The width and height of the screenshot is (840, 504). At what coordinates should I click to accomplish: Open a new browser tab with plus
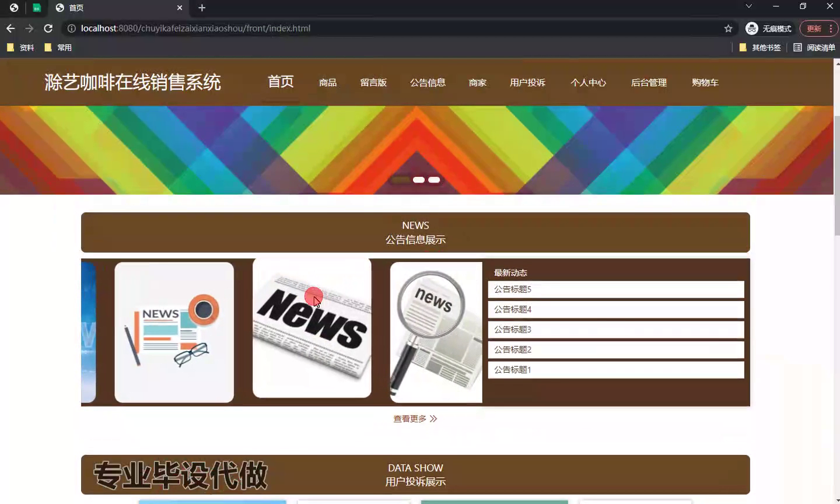202,8
